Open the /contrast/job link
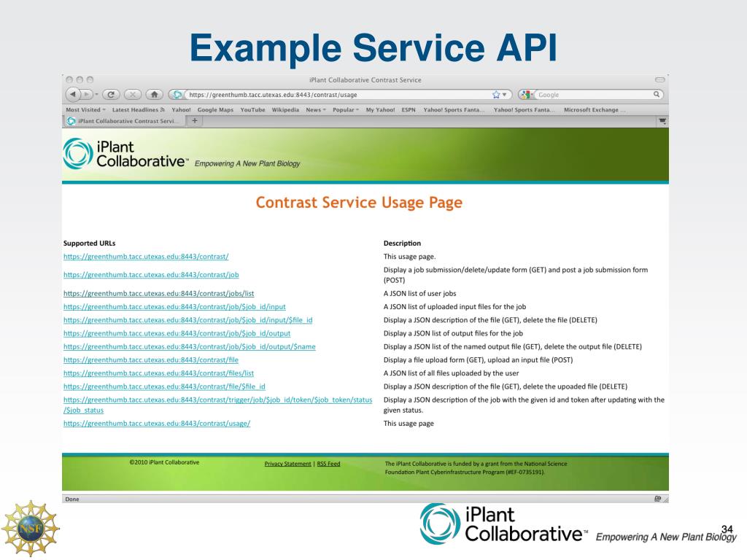Image resolution: width=747 pixels, height=560 pixels. click(x=151, y=275)
